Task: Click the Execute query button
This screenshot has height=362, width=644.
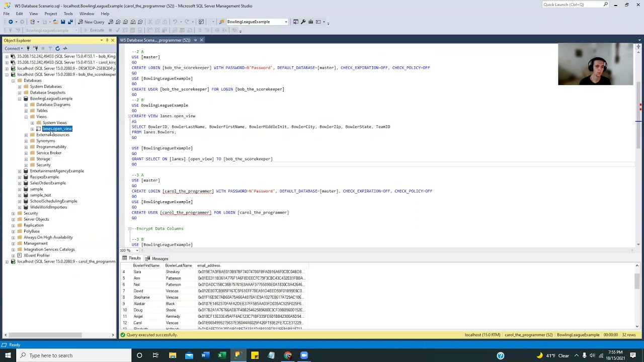Action: point(94,30)
